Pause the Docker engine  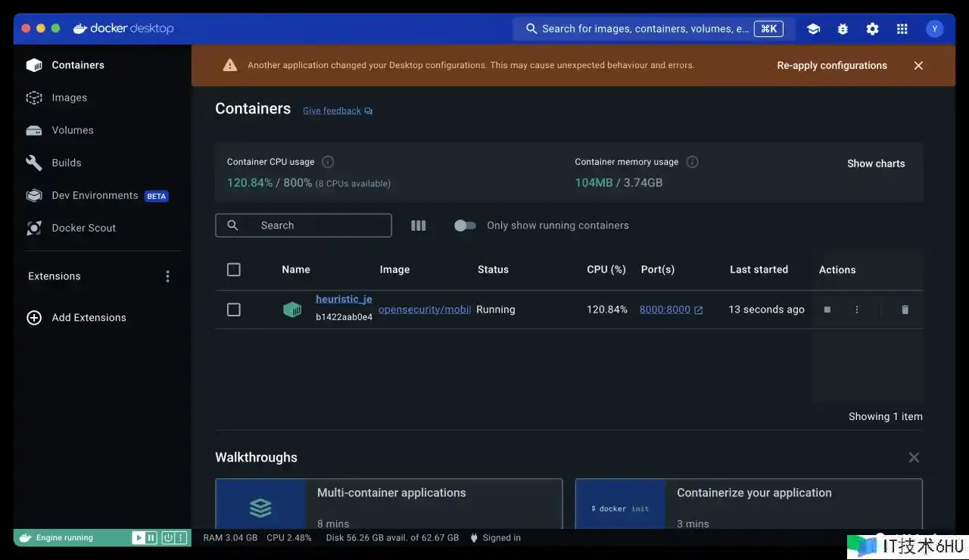tap(151, 538)
